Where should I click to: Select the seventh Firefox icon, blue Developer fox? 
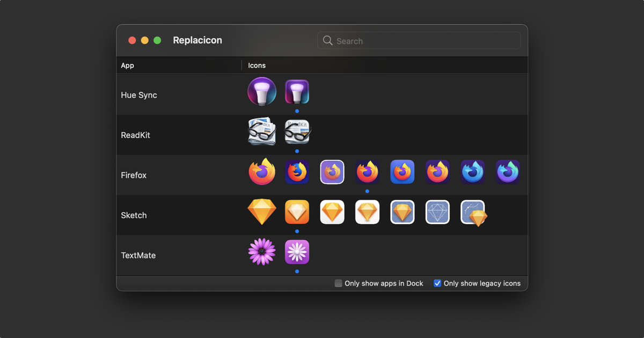tap(473, 172)
